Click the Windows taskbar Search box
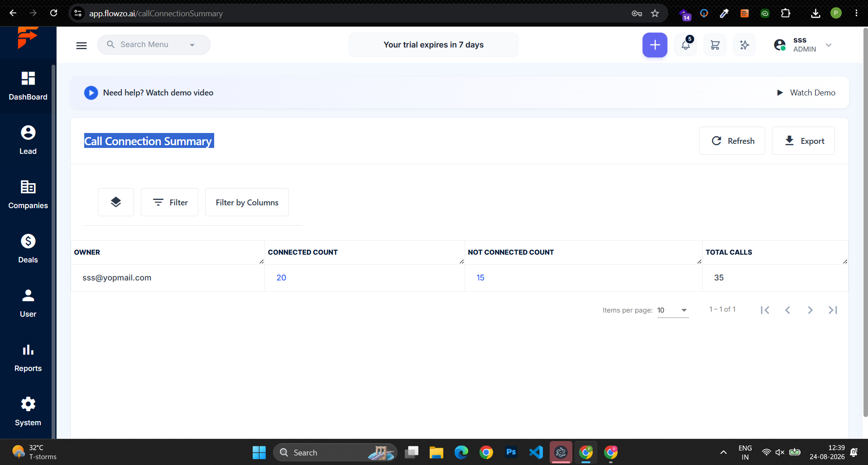 click(x=335, y=452)
